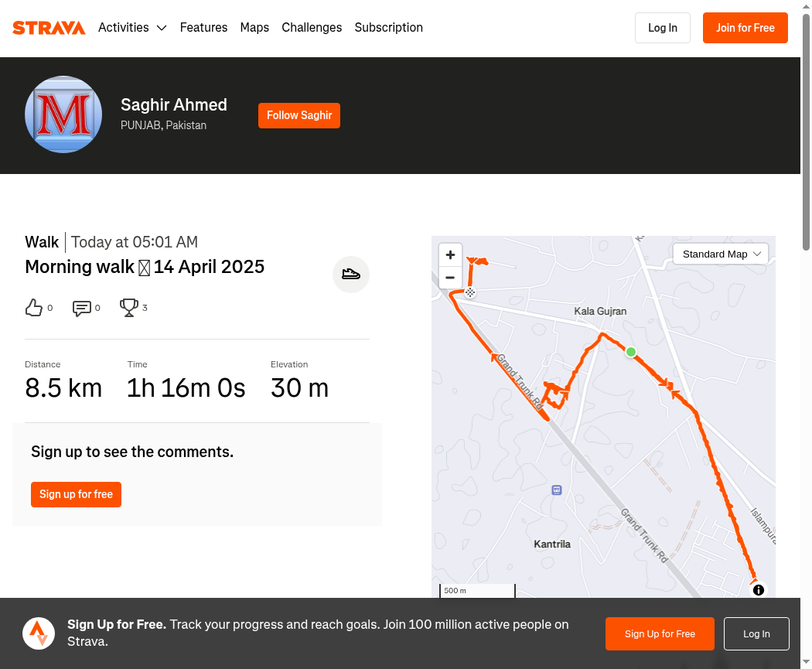Click the transit station icon on map

[x=557, y=490]
